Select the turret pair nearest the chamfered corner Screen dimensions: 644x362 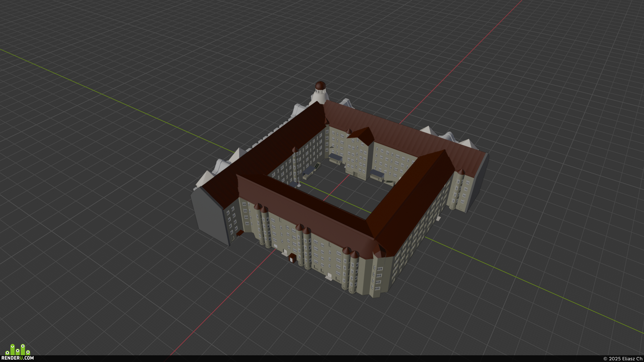click(351, 270)
